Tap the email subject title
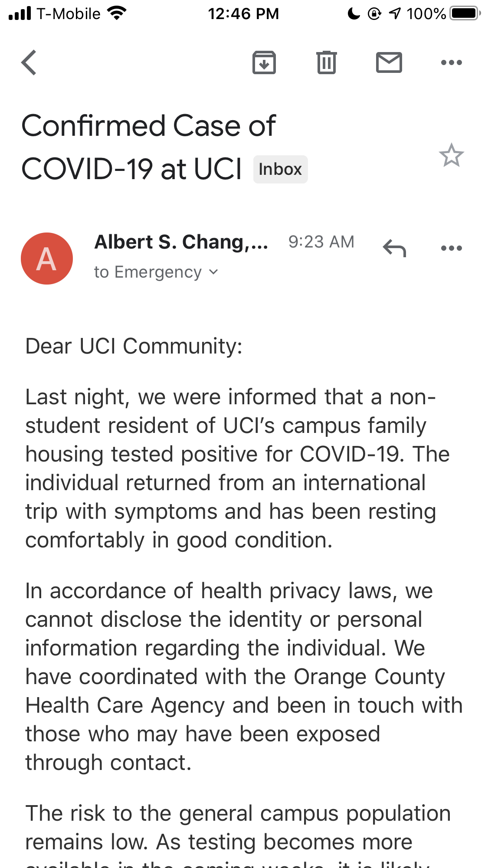The height and width of the screenshot is (868, 488). [x=148, y=147]
